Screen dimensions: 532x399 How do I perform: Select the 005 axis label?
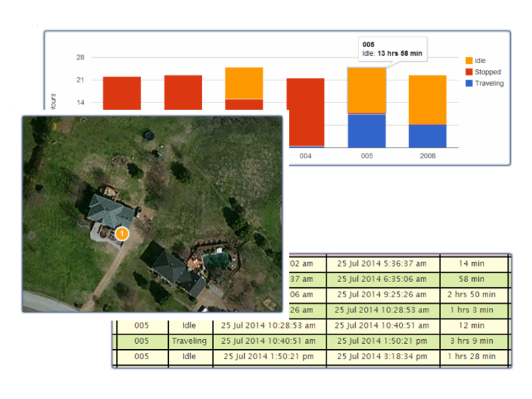point(367,156)
